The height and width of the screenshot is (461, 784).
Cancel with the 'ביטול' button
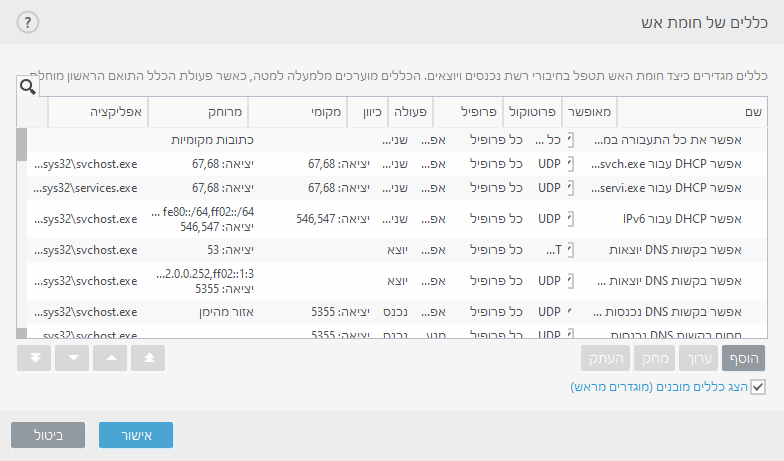pos(48,435)
